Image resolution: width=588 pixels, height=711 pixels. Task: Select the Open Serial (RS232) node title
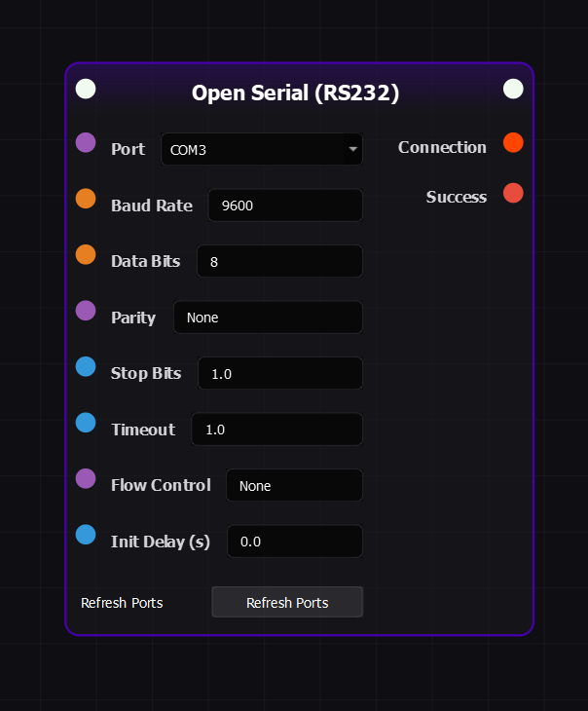coord(295,93)
